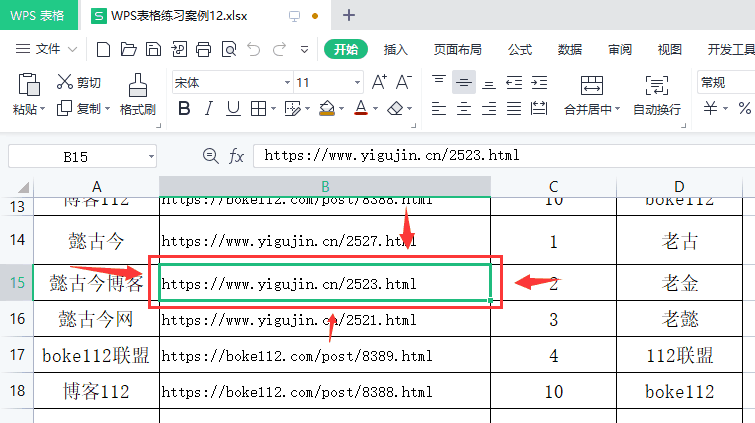Increase the indent level

pyautogui.click(x=539, y=82)
